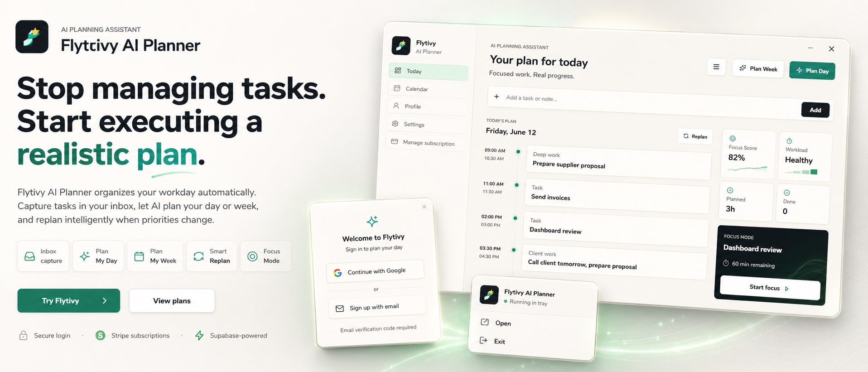The image size is (868, 372).
Task: Click the Plan My Day sparkle icon
Action: 85,256
